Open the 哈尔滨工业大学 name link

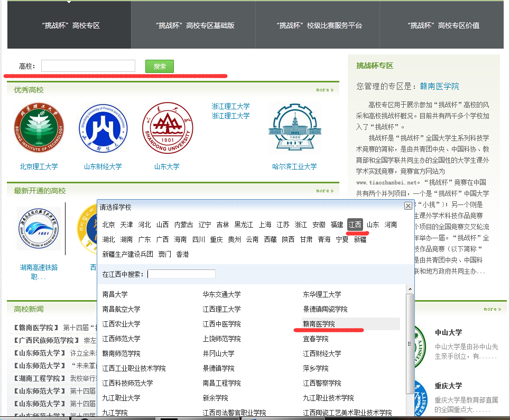coord(294,166)
